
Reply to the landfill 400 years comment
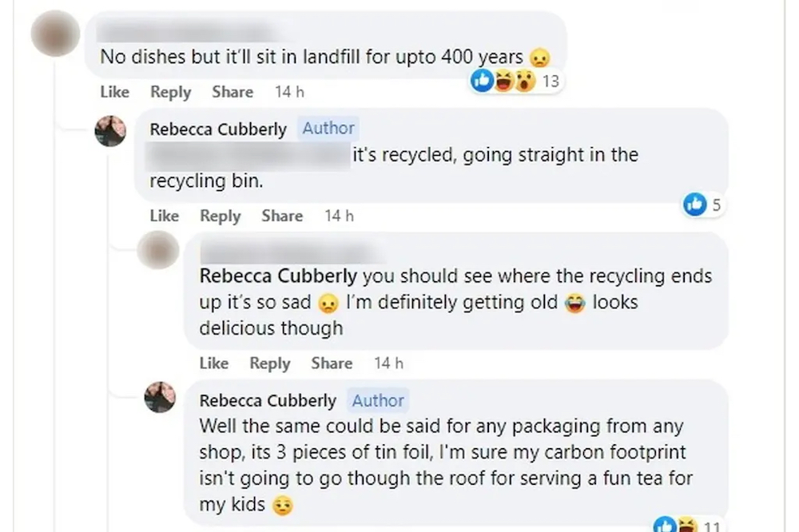pos(170,92)
